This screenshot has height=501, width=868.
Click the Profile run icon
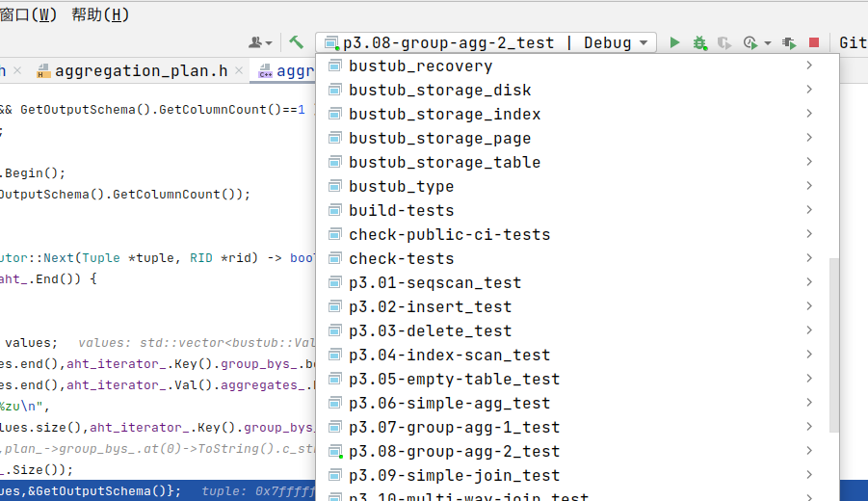(x=750, y=42)
